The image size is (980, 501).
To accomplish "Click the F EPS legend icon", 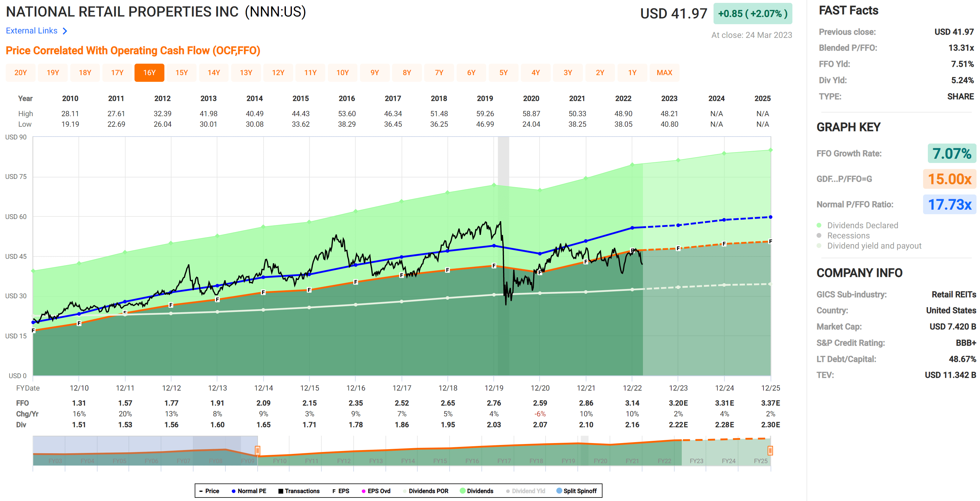I will pos(334,491).
